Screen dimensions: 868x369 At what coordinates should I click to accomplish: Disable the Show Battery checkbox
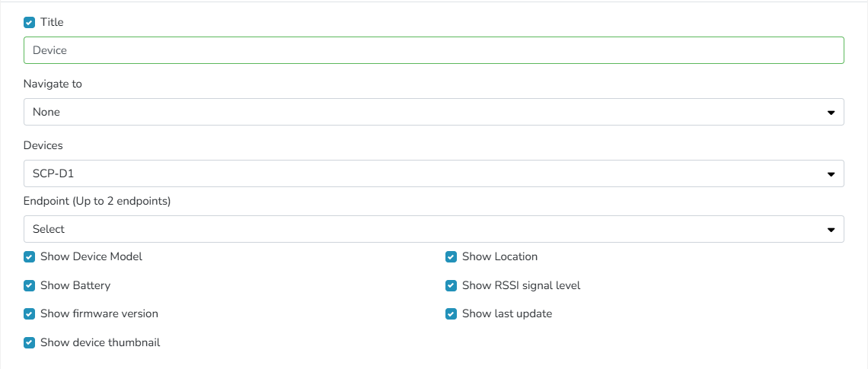[x=29, y=286]
